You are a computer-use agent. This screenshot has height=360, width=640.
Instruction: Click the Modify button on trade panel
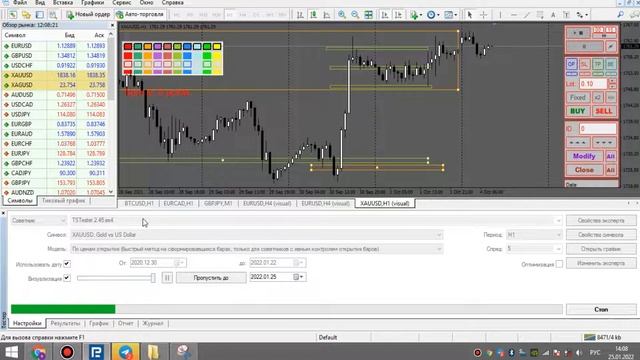click(x=584, y=156)
